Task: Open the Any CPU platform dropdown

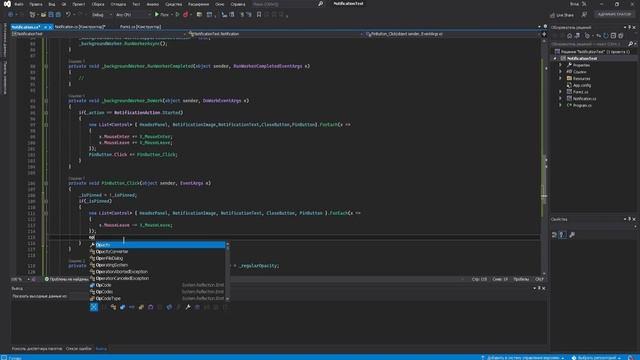Action: pyautogui.click(x=133, y=15)
